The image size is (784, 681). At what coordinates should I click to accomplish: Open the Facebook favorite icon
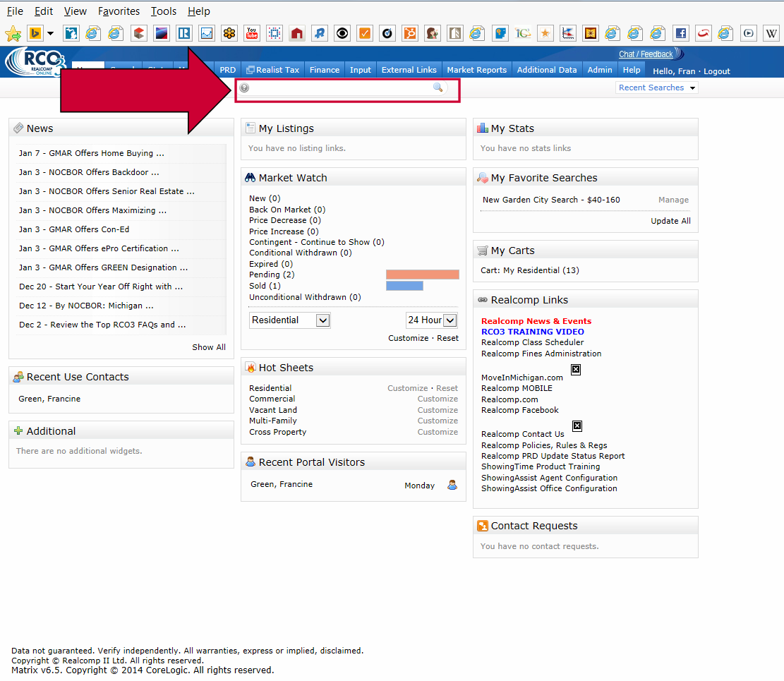pyautogui.click(x=680, y=33)
